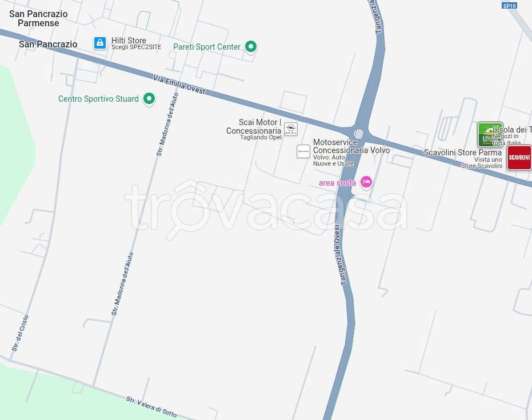Click the San Pancrazio Parmense locality name
This screenshot has width=532, height=420.
[38, 18]
